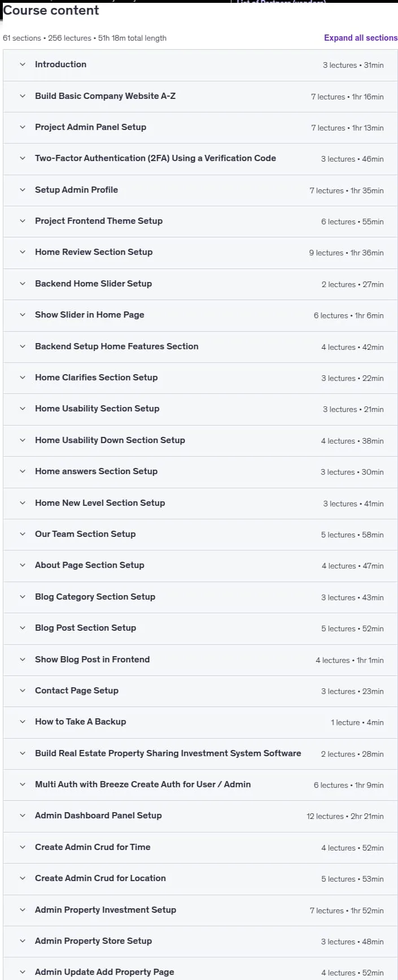Click chevron beside Build Basic Company Website A-Z
Viewport: 398px width, 980px height.
coord(23,96)
